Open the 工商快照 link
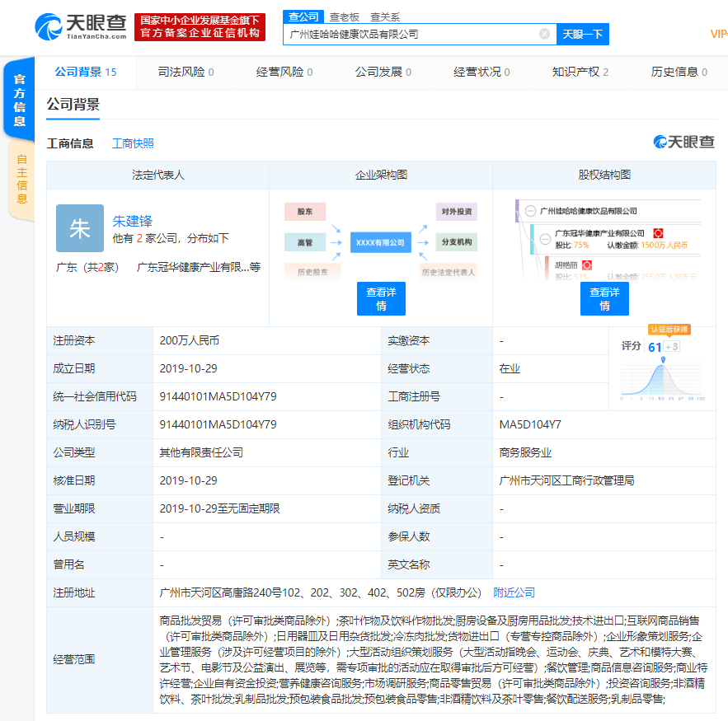 133,143
